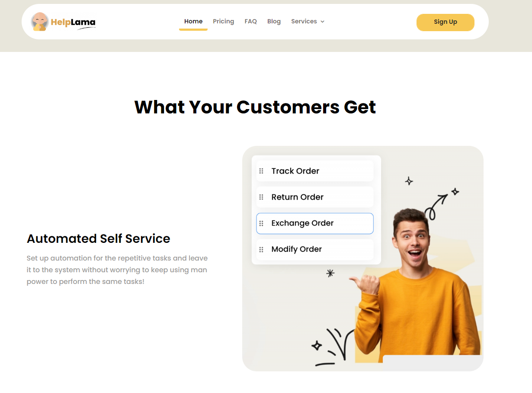Click the asterisk doodle below the order list

(x=330, y=273)
